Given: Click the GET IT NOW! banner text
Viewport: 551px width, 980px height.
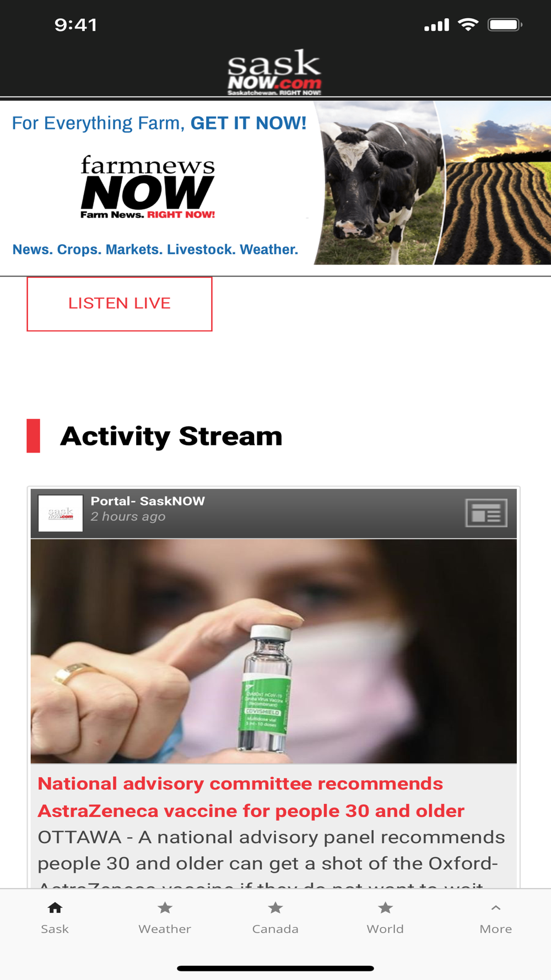Looking at the screenshot, I should [249, 123].
